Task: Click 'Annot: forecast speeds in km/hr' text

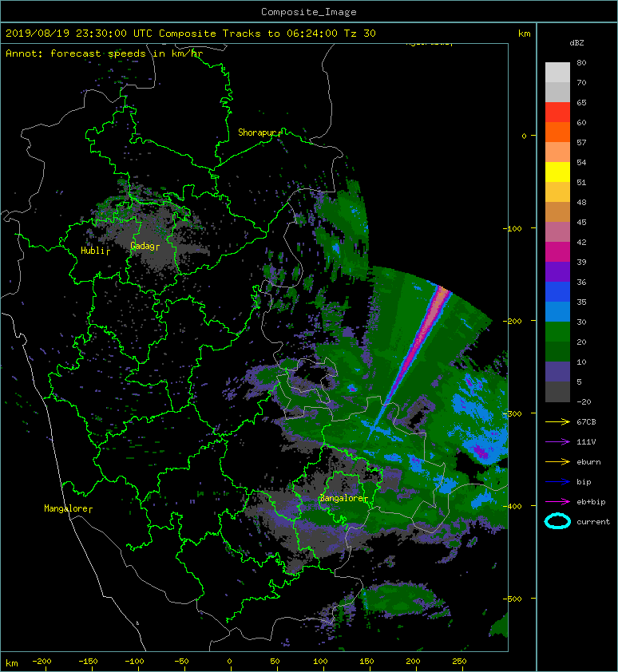Action: click(x=104, y=53)
